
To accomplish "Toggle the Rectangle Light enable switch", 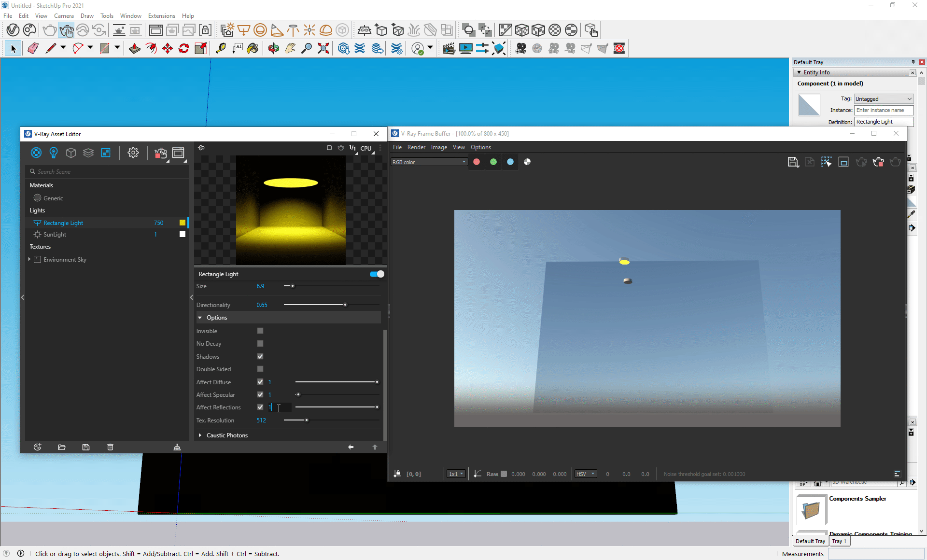I will [377, 274].
